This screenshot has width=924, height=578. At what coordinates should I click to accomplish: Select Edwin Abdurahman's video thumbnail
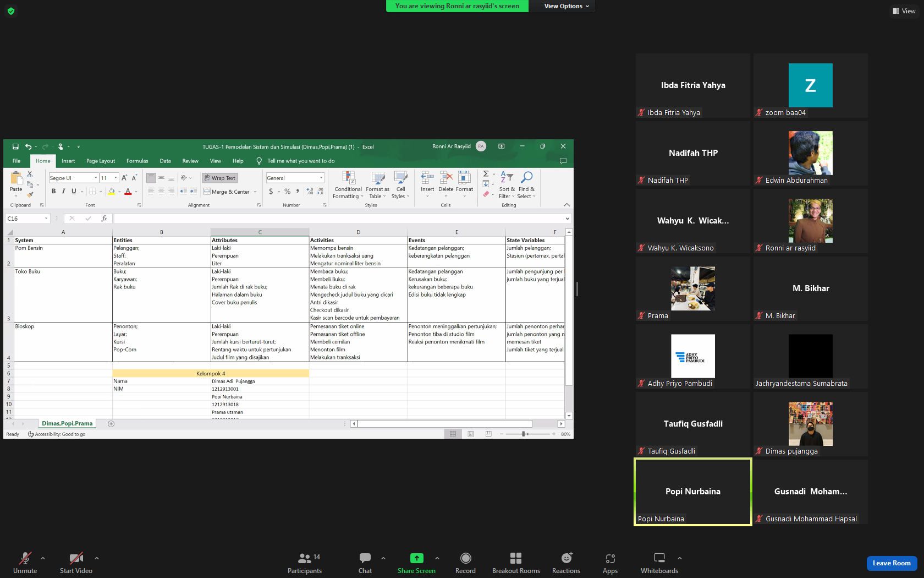point(811,153)
